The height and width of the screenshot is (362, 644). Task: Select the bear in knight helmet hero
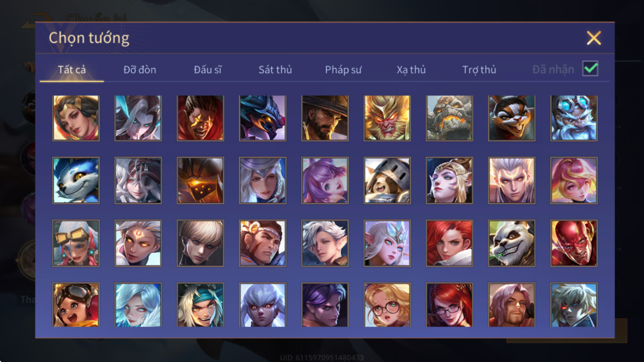pyautogui.click(x=387, y=180)
